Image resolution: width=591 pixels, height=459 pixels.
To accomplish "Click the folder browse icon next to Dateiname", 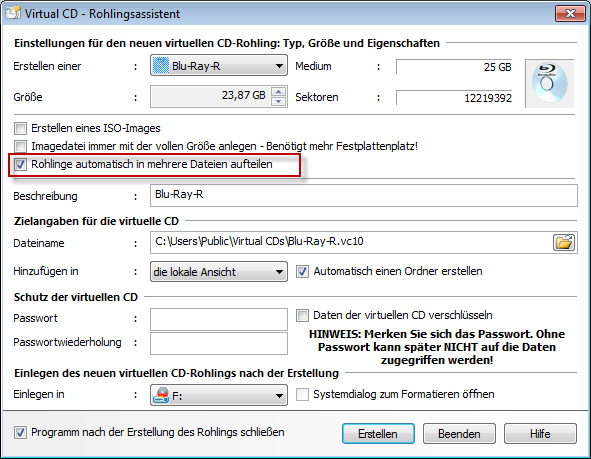I will [x=564, y=242].
